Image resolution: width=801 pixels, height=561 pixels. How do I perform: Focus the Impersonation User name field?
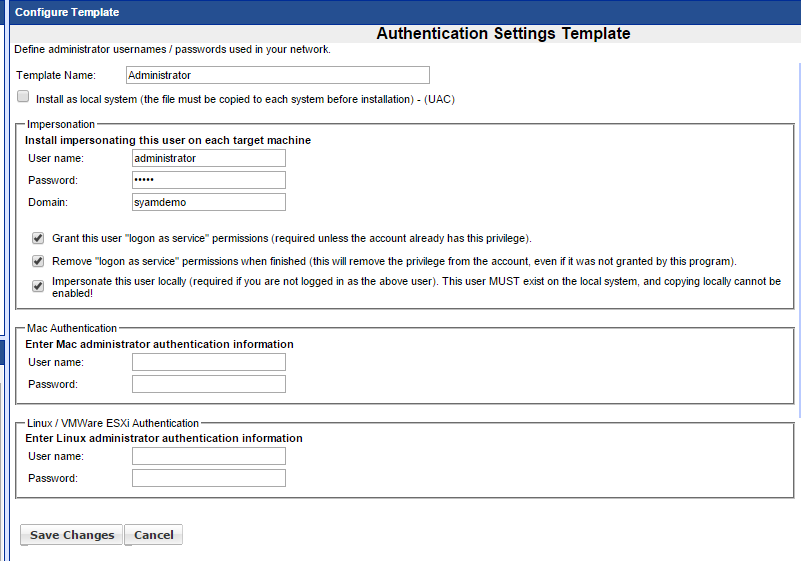click(x=208, y=158)
